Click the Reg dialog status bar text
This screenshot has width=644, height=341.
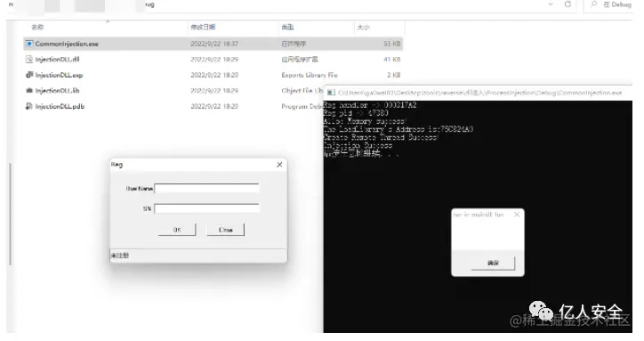click(x=119, y=256)
